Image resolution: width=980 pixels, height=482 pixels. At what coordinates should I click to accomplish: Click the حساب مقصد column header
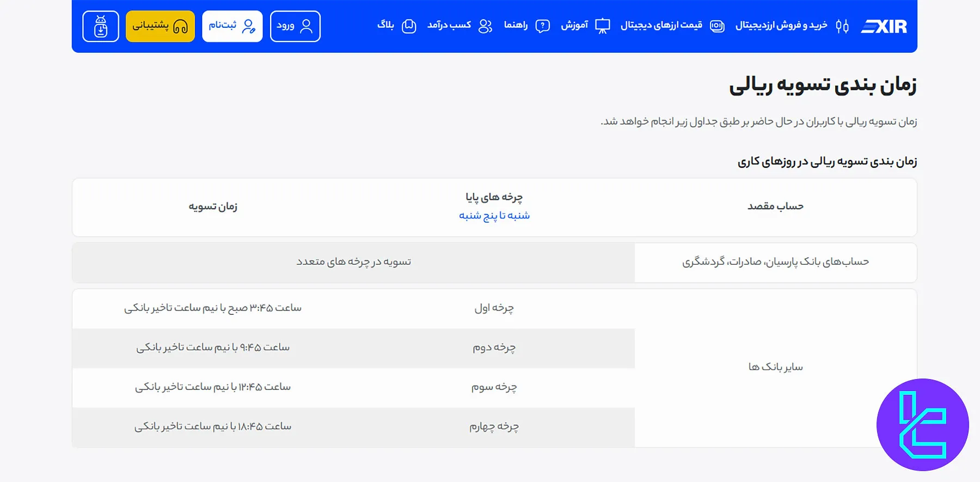pyautogui.click(x=775, y=206)
